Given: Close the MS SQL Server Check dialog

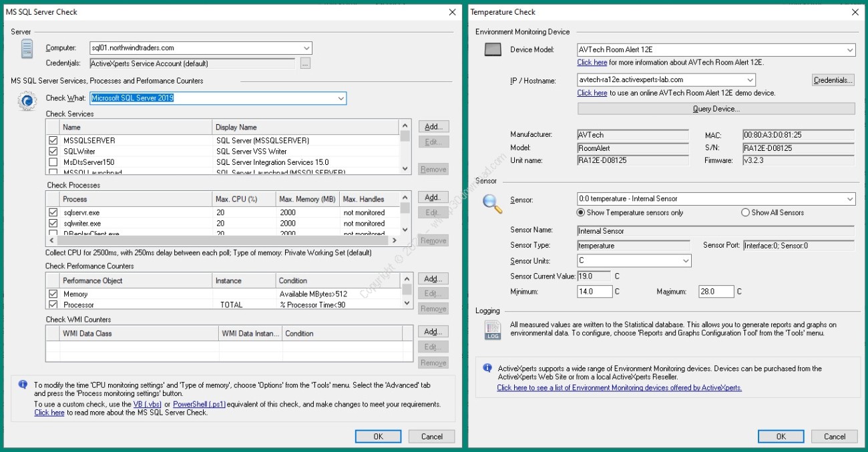Looking at the screenshot, I should pos(452,12).
